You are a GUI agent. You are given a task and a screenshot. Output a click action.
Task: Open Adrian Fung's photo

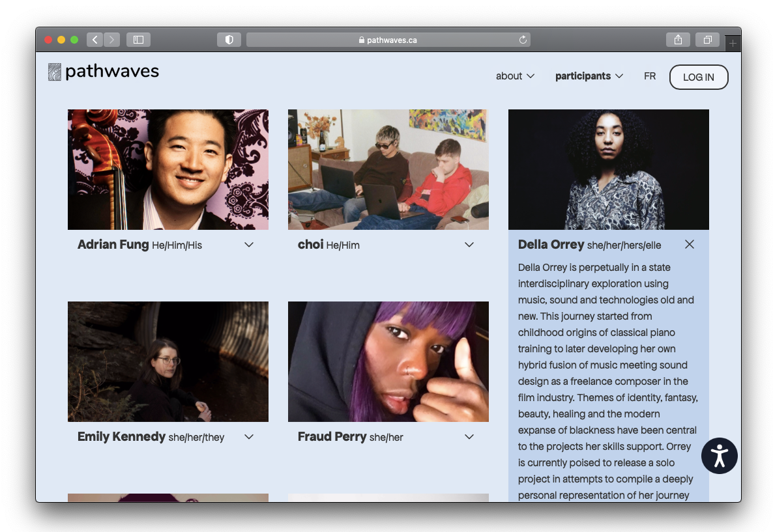[x=168, y=169]
